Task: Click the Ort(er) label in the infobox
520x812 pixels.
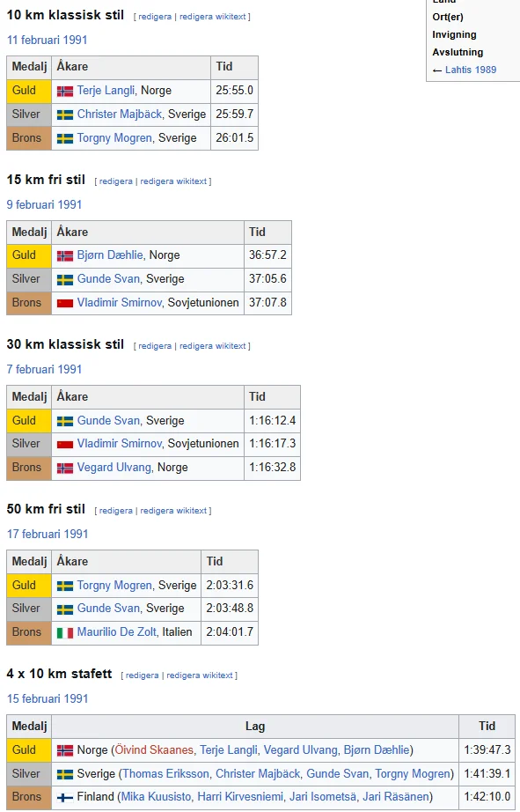Action: [448, 17]
